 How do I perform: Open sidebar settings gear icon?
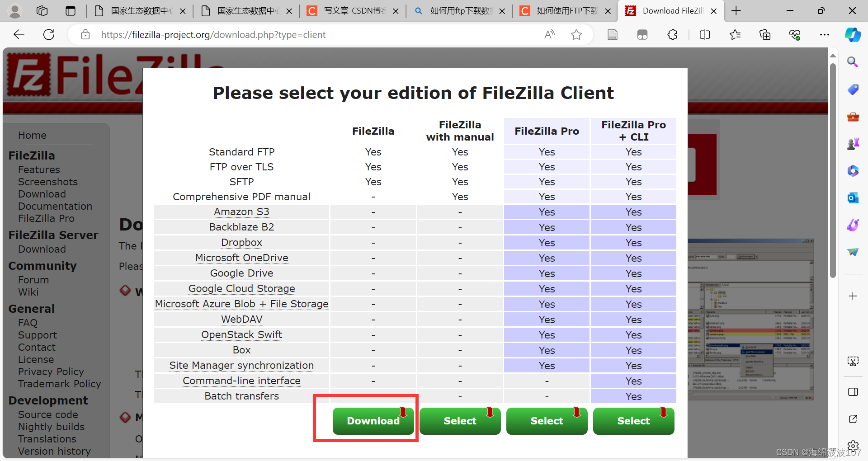coord(853,446)
